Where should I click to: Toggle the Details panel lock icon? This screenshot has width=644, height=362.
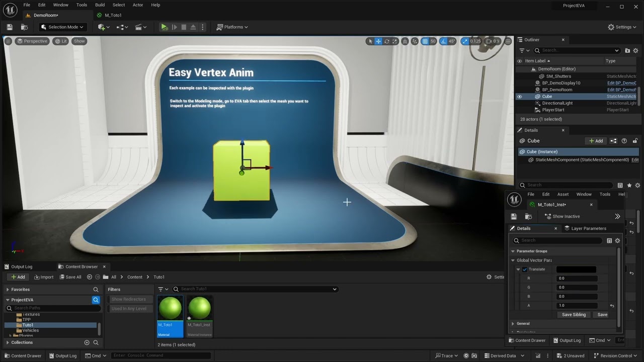pyautogui.click(x=635, y=141)
